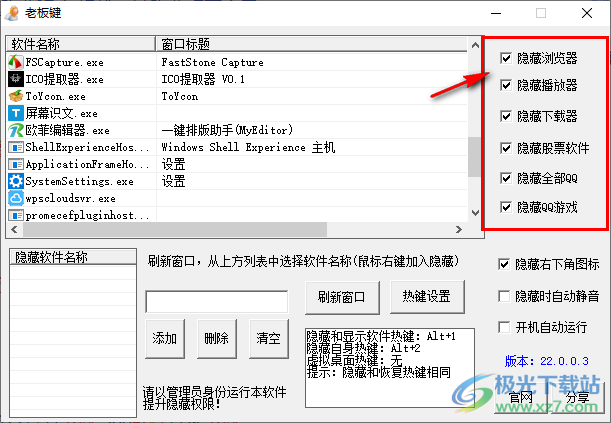Select the FastStone Capture window title
This screenshot has height=423, width=611.
click(212, 62)
